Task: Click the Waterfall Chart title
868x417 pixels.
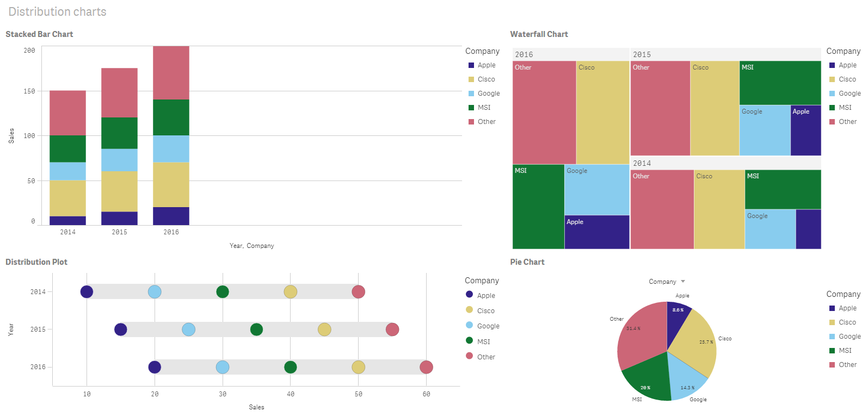Action: pos(539,34)
